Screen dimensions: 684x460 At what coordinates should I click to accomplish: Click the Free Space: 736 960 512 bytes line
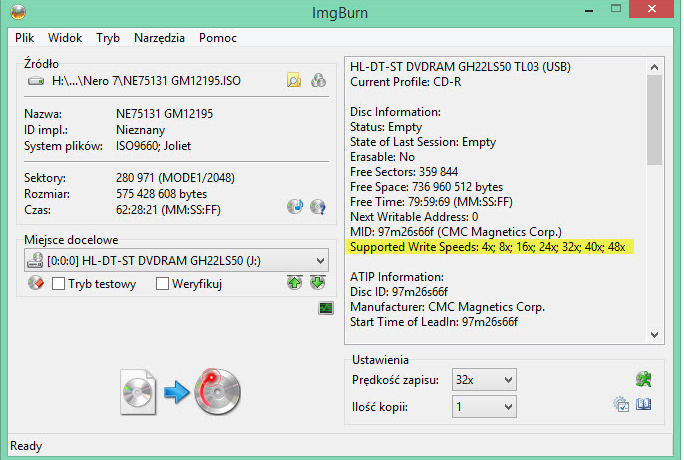coord(426,187)
